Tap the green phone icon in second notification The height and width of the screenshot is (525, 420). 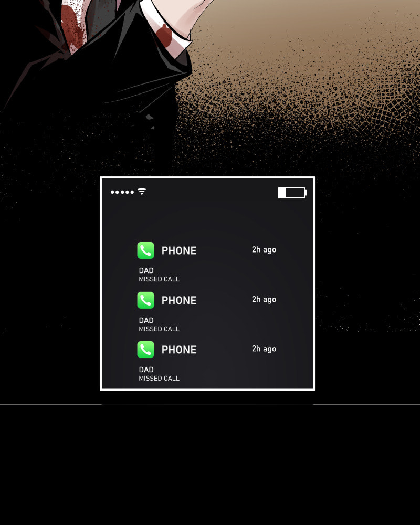[146, 300]
